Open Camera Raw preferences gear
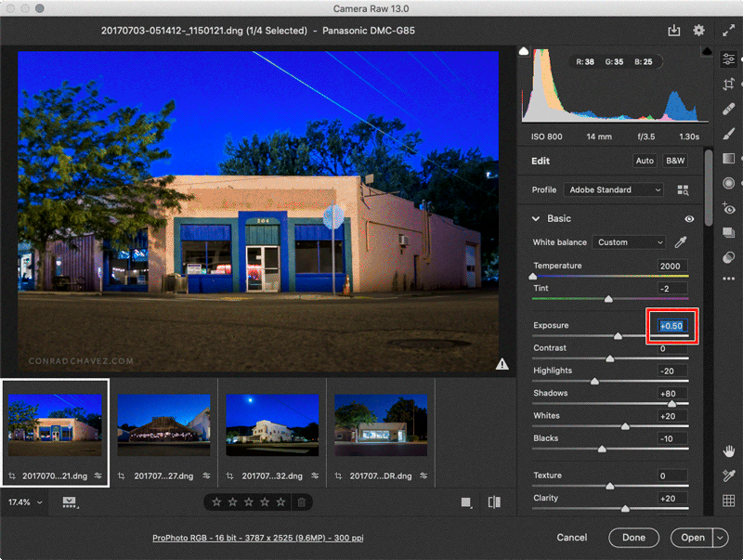 click(698, 31)
